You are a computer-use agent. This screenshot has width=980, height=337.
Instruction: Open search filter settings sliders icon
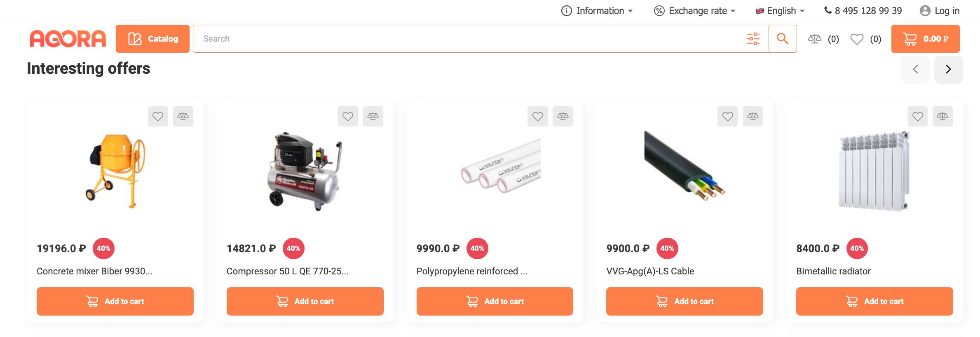(x=753, y=39)
